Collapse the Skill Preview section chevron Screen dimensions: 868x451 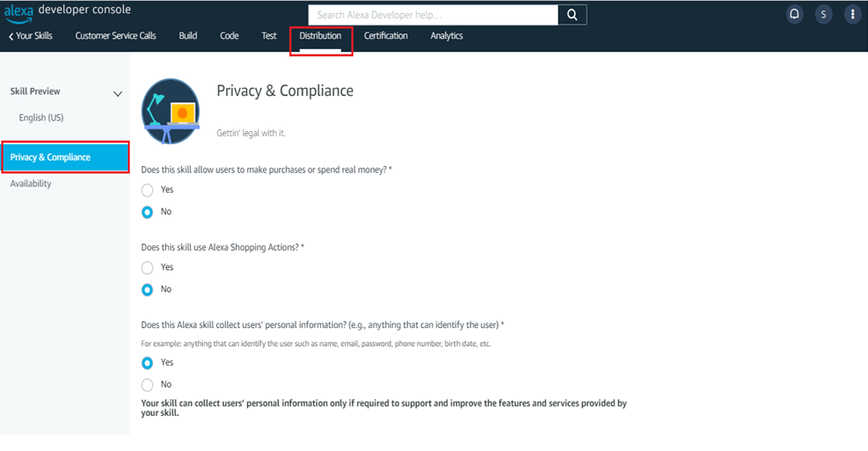[x=118, y=92]
